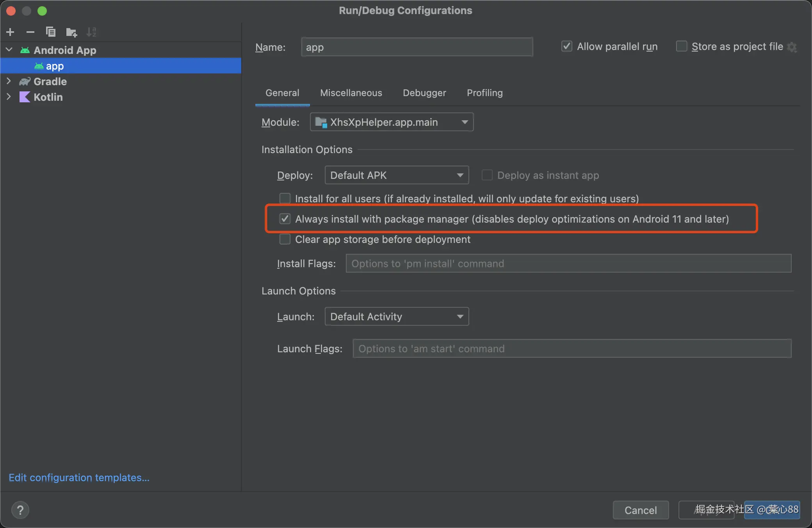812x528 pixels.
Task: Click the Cancel button
Action: point(641,510)
